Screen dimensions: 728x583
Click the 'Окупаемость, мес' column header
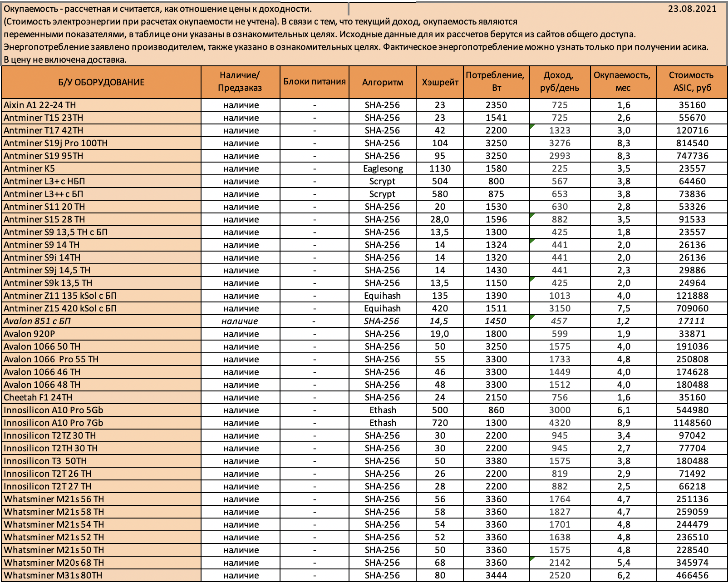tap(623, 82)
